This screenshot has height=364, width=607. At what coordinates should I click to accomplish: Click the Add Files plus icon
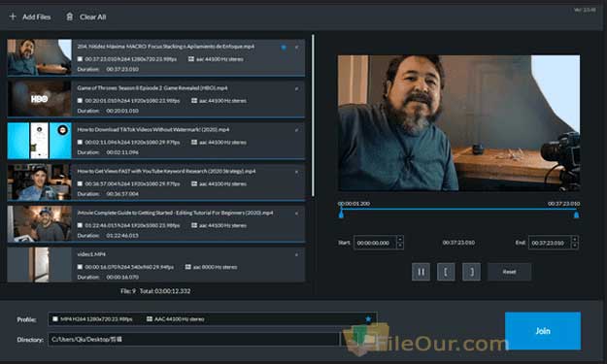(13, 17)
